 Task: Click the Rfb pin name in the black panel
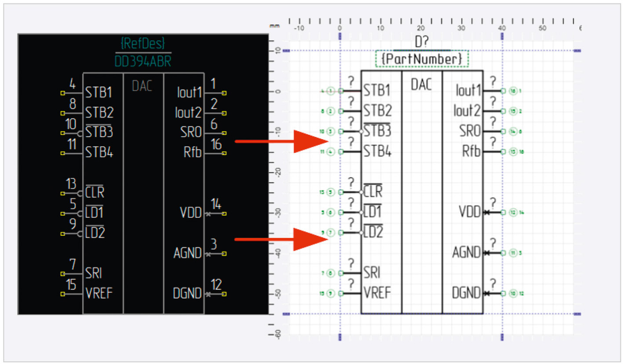coord(193,153)
